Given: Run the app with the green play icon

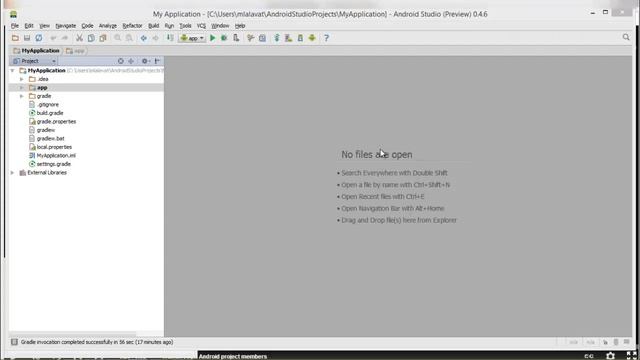Looking at the screenshot, I should (x=212, y=38).
